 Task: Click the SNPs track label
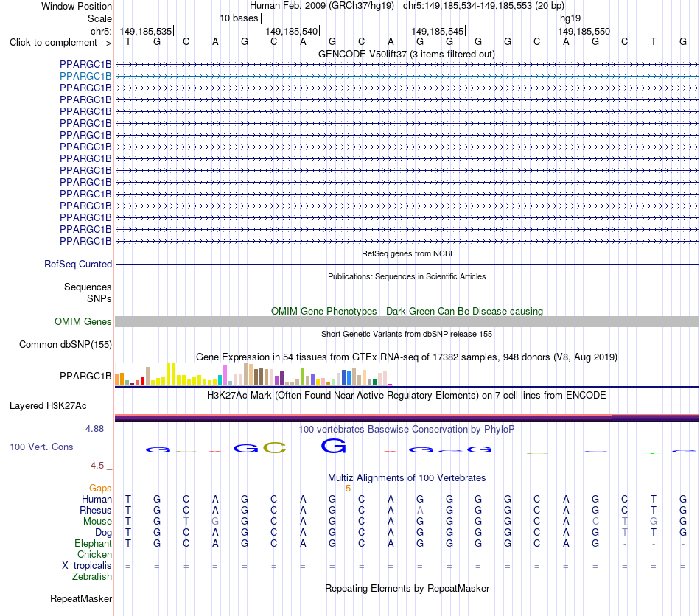point(99,298)
